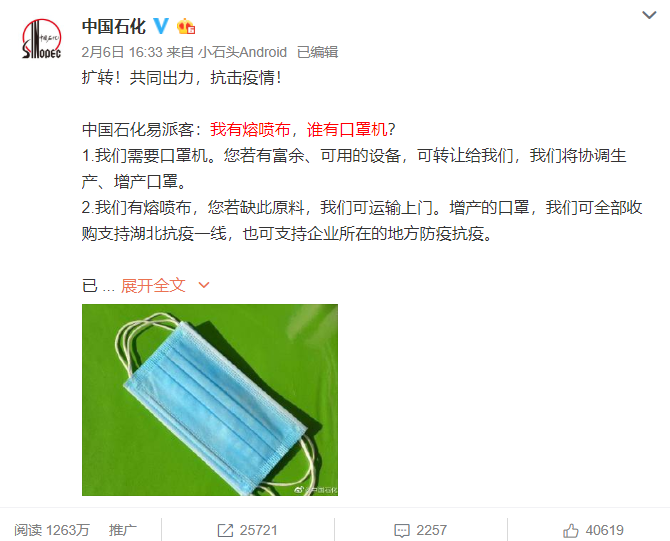Click the repost share icon

(x=225, y=530)
